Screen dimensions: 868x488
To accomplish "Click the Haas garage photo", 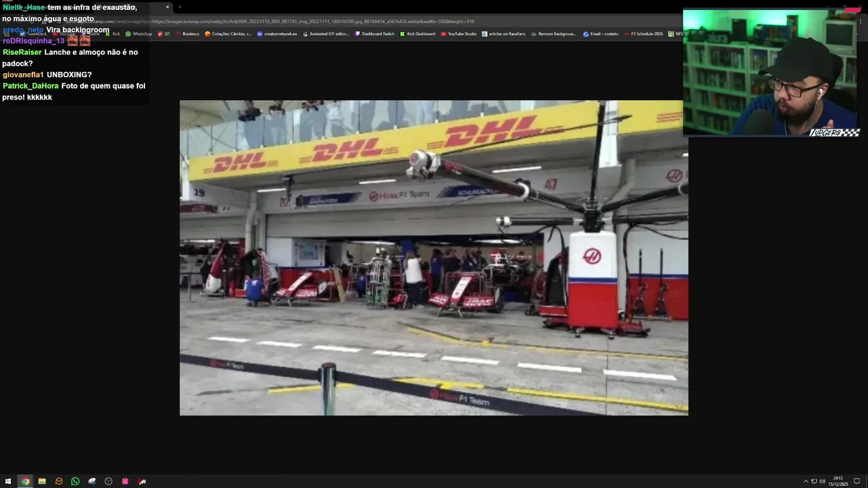I will 434,258.
